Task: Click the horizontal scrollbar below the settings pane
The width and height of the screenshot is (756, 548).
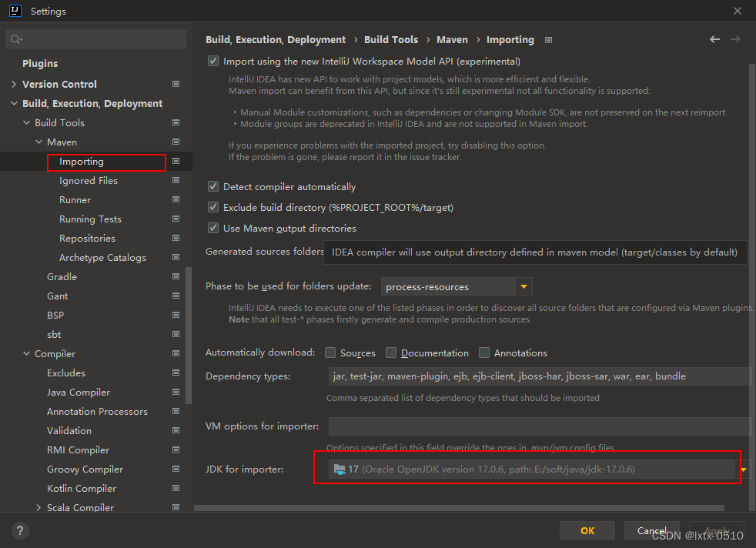Action: coord(459,507)
